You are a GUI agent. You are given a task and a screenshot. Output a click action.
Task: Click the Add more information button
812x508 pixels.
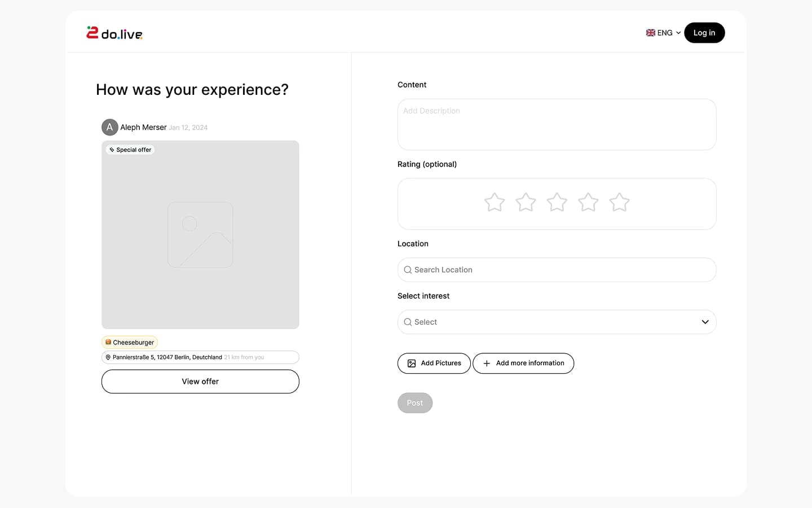point(523,364)
